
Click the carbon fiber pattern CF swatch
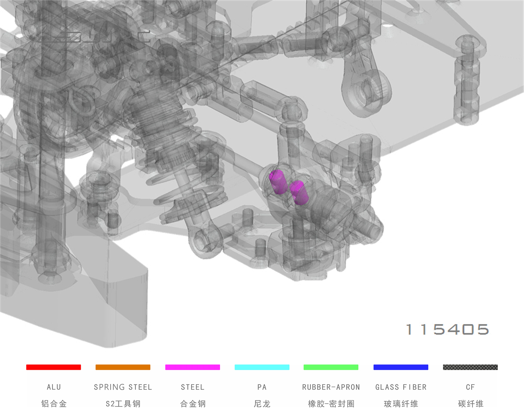point(470,367)
